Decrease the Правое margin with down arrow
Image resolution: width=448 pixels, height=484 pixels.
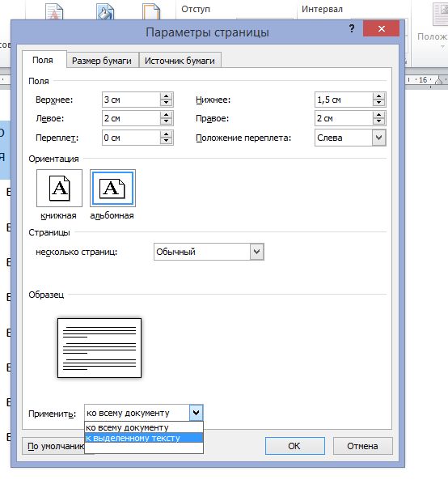(379, 121)
